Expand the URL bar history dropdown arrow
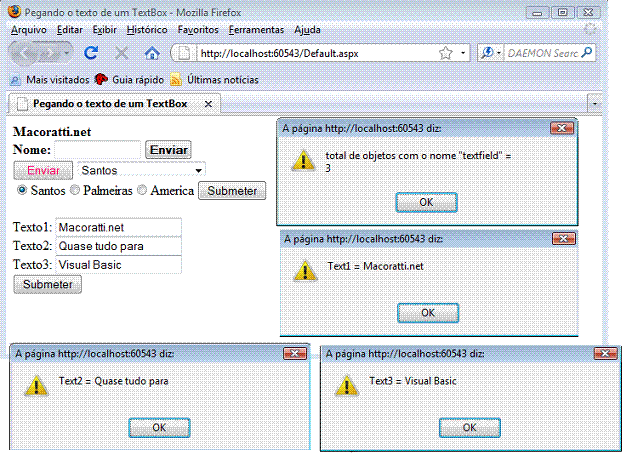Image resolution: width=632 pixels, height=461 pixels. (463, 53)
